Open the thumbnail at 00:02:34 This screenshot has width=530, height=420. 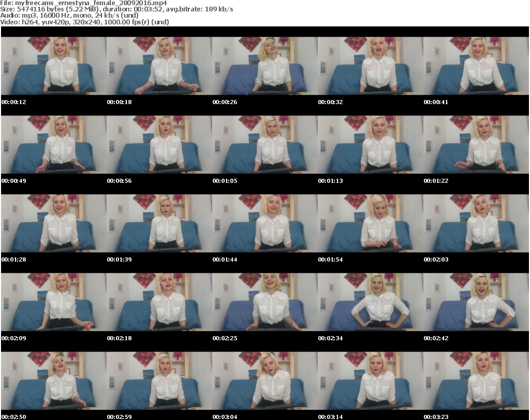pyautogui.click(x=371, y=302)
